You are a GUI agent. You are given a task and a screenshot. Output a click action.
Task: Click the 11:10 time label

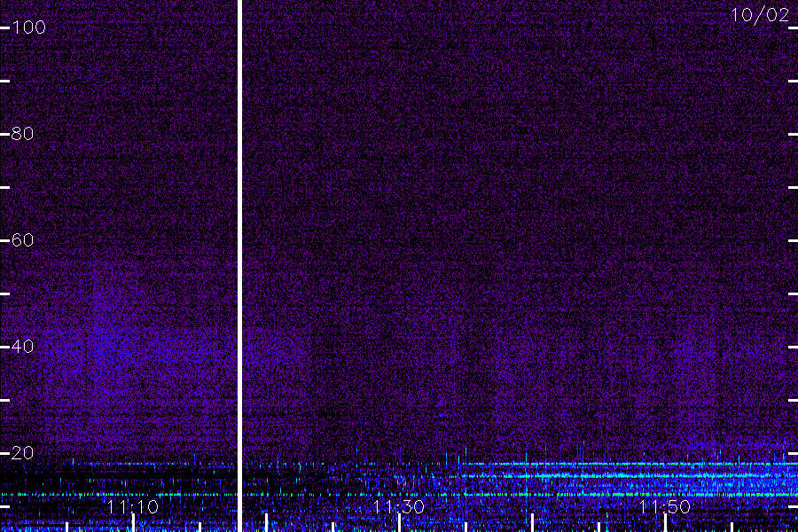point(133,506)
